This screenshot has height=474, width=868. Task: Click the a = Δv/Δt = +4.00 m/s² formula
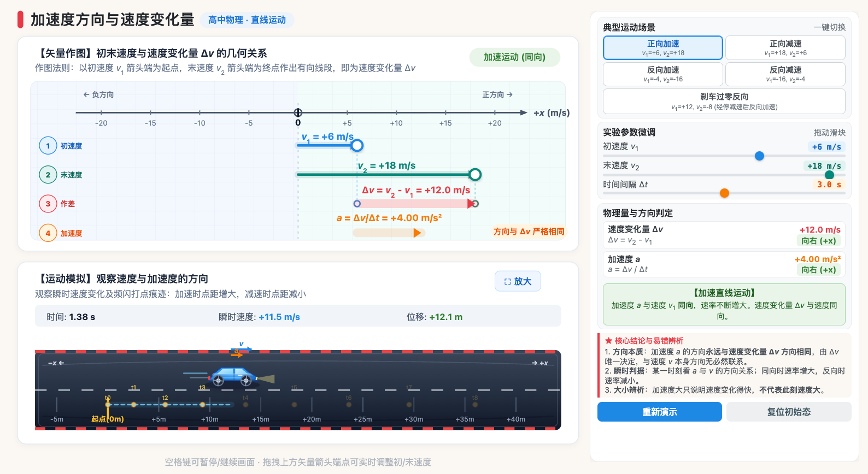coord(389,218)
